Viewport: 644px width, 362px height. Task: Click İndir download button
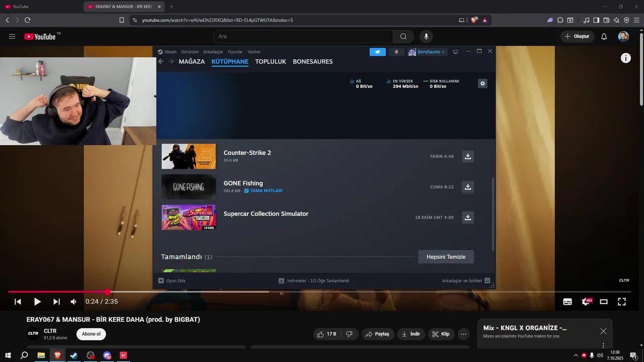(411, 334)
